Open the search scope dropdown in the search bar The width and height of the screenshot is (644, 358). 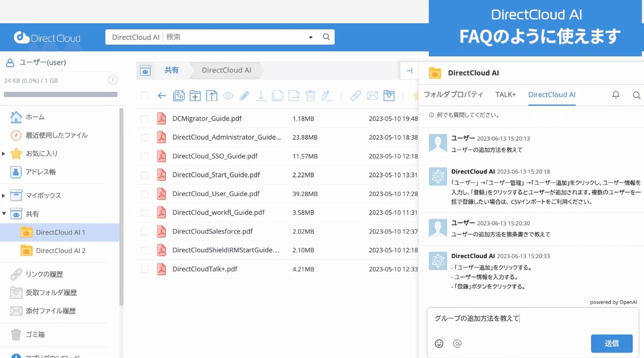click(310, 37)
